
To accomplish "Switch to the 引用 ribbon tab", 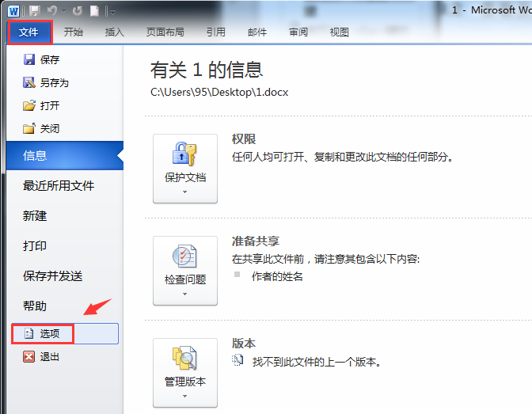I will coord(216,32).
